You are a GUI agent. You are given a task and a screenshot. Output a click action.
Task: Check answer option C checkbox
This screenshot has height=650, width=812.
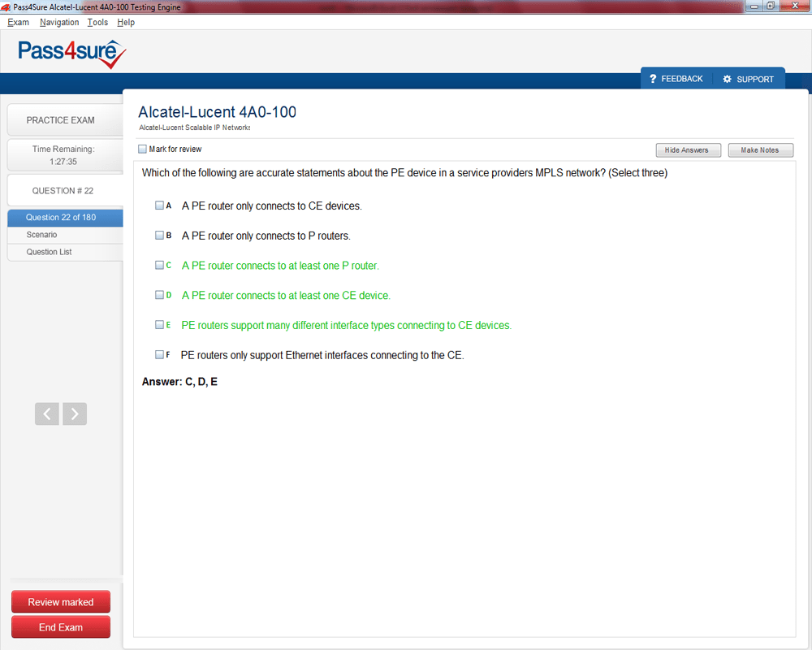tap(160, 265)
